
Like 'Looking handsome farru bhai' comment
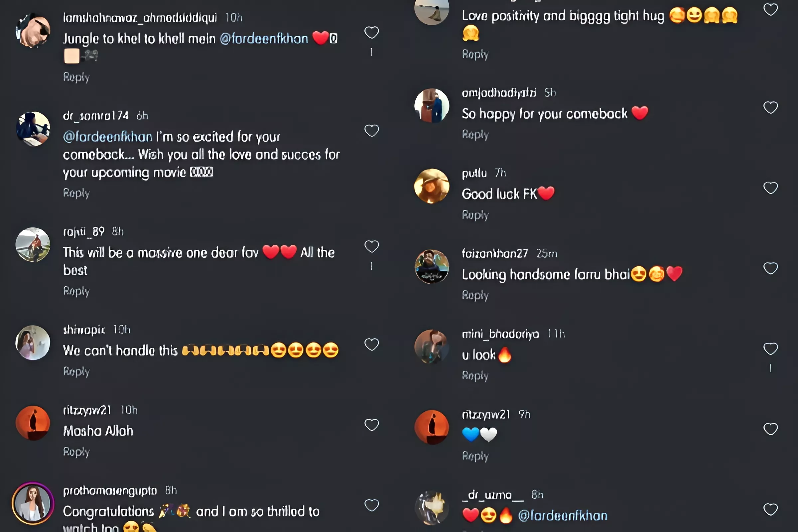tap(770, 268)
